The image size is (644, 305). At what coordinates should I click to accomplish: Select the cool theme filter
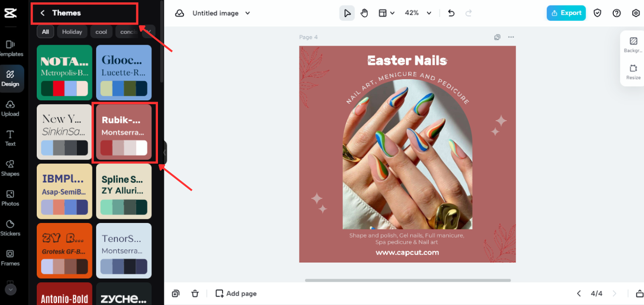(101, 32)
